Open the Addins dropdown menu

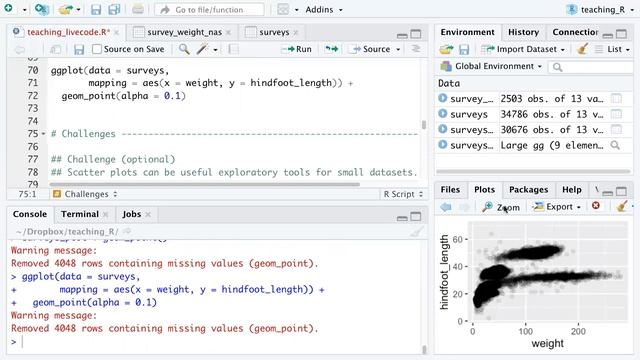tap(324, 9)
